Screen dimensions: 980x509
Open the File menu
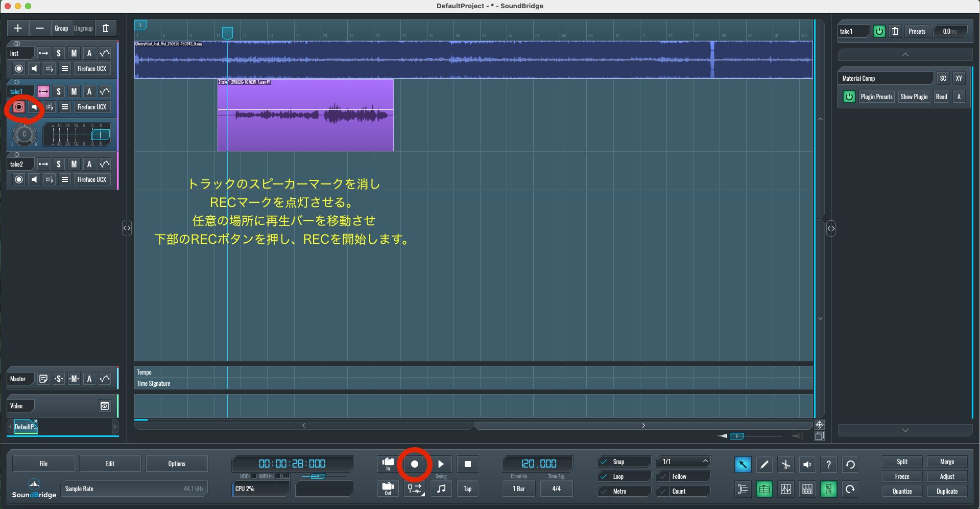click(x=43, y=464)
